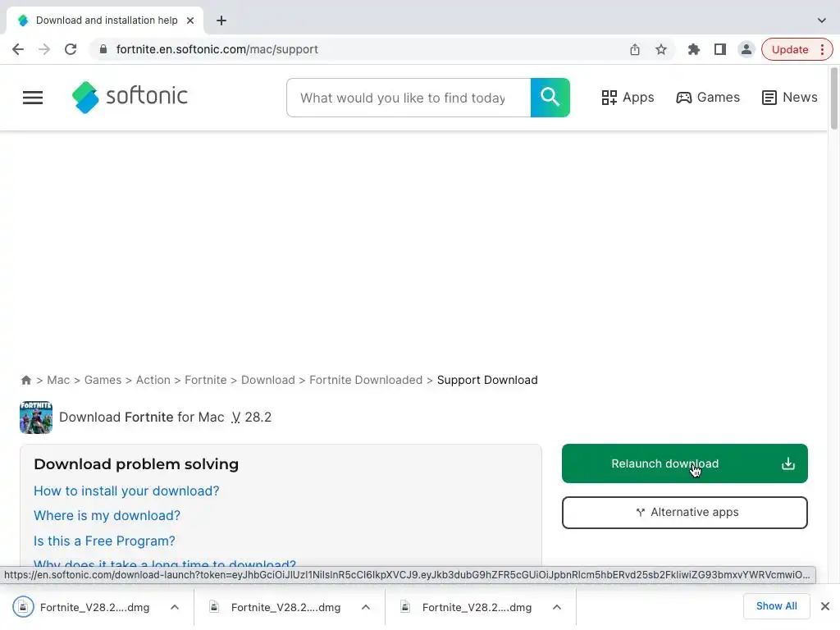Open the profile avatar menu
This screenshot has width=840, height=630.
[746, 49]
